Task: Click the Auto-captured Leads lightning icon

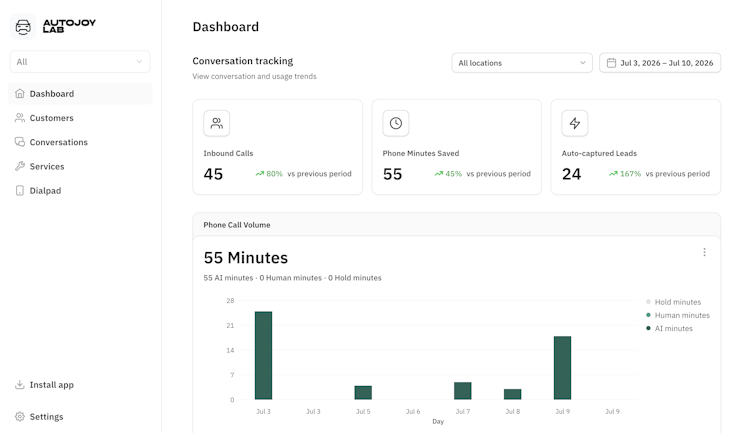Action: pos(574,123)
